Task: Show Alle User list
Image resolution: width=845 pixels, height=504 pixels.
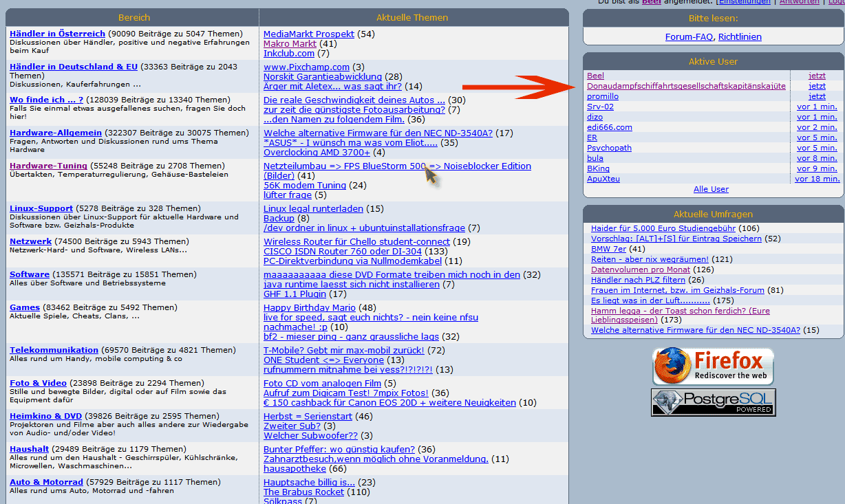Action: click(x=711, y=189)
